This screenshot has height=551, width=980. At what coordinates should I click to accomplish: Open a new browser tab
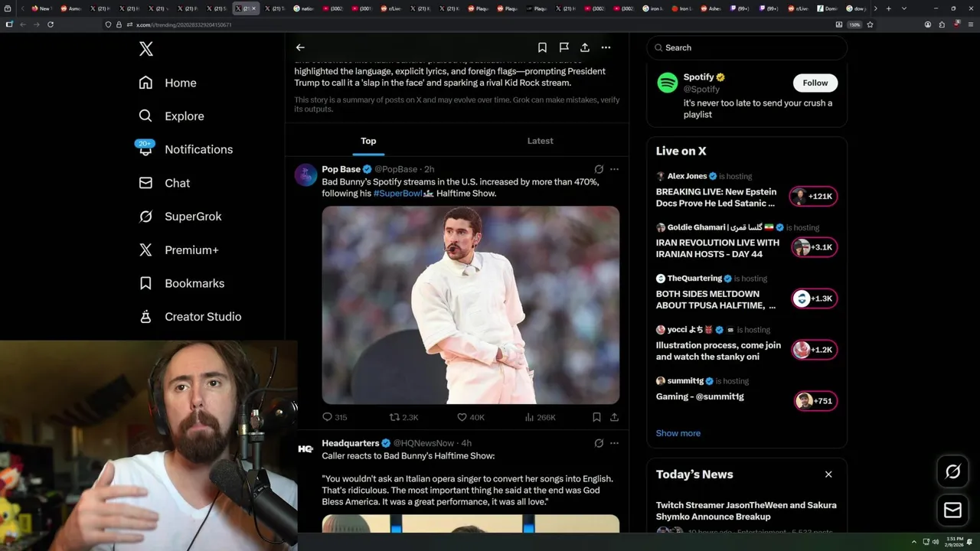(888, 8)
